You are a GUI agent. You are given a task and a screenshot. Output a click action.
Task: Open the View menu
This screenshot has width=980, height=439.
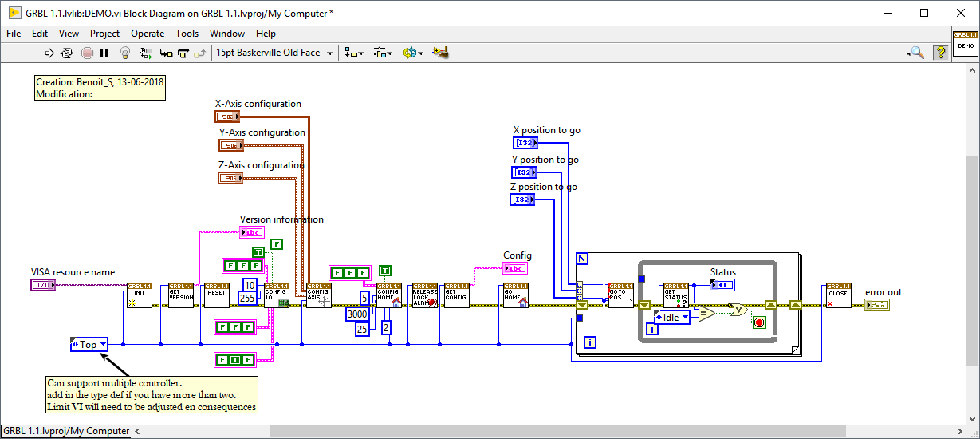(x=69, y=34)
